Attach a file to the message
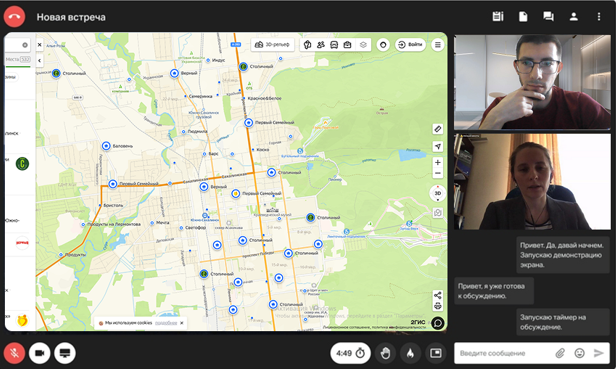616x369 pixels. pyautogui.click(x=560, y=353)
